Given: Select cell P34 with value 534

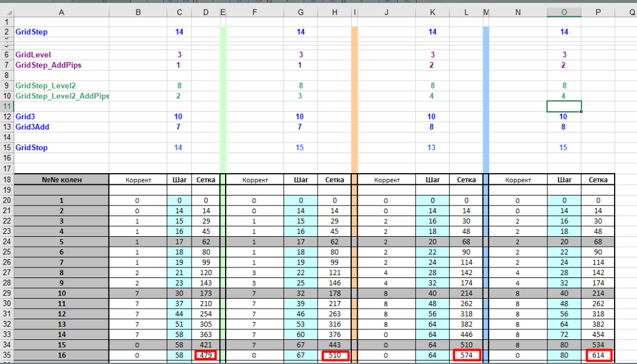Looking at the screenshot, I should (x=598, y=345).
